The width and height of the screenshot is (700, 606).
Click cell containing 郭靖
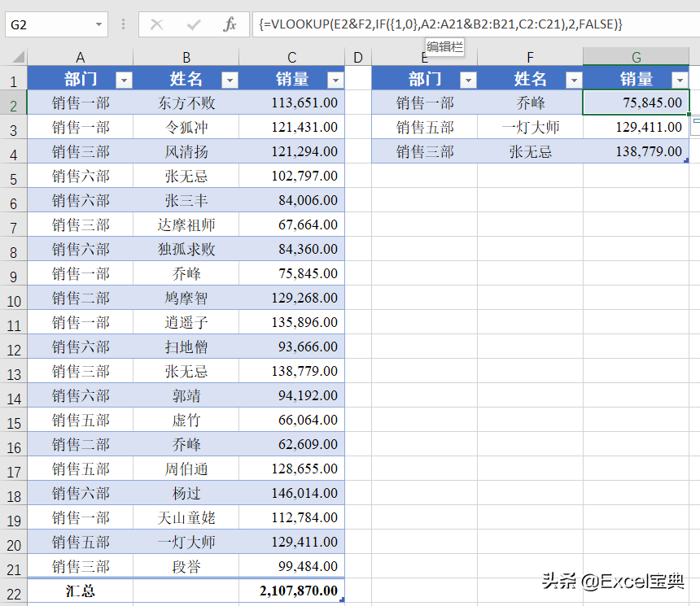pos(186,396)
